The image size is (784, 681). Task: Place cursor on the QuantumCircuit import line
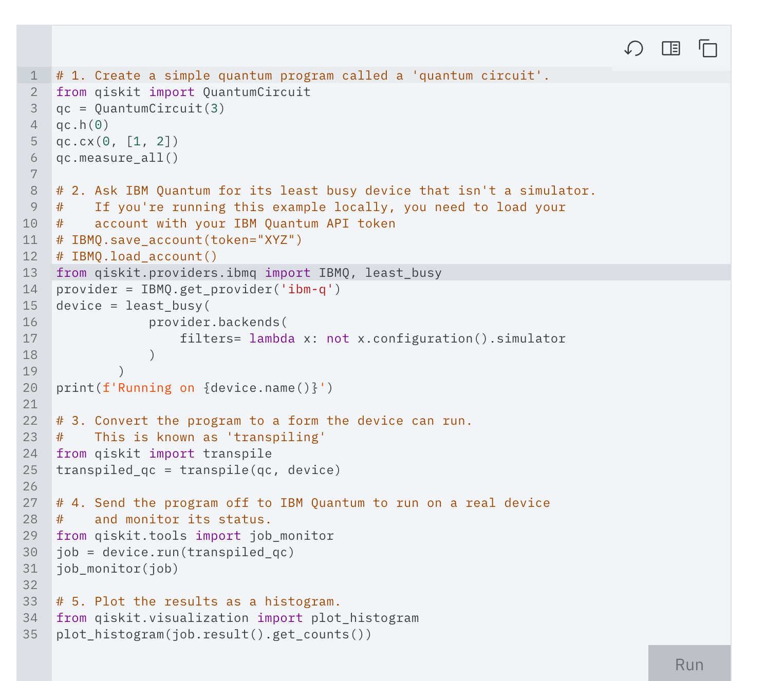pos(183,92)
